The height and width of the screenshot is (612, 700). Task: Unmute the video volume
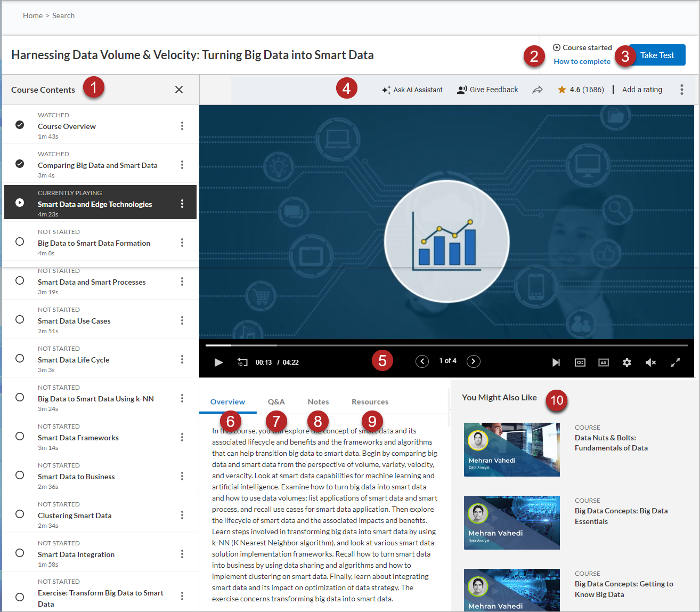pyautogui.click(x=650, y=363)
